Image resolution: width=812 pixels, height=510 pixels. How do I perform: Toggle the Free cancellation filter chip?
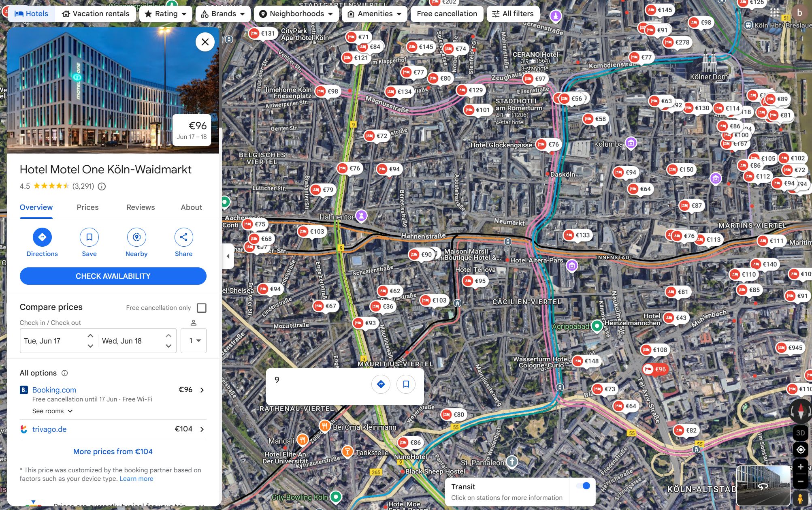(447, 14)
